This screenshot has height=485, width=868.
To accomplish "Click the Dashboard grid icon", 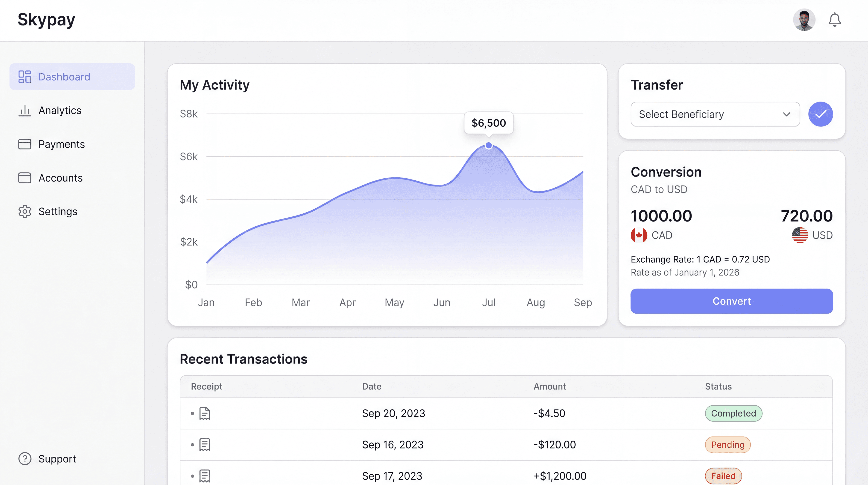I will (x=25, y=77).
